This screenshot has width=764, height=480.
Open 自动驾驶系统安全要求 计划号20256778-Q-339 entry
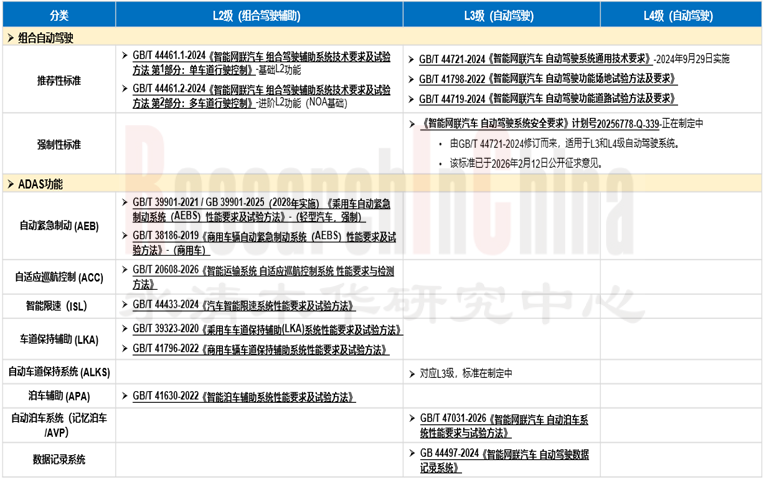540,124
